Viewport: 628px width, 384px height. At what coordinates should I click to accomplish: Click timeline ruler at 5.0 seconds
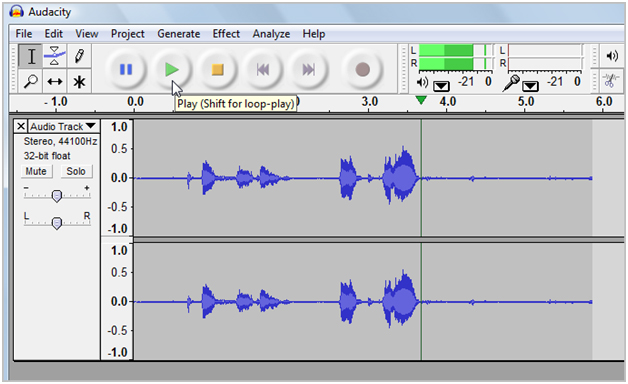(x=525, y=102)
